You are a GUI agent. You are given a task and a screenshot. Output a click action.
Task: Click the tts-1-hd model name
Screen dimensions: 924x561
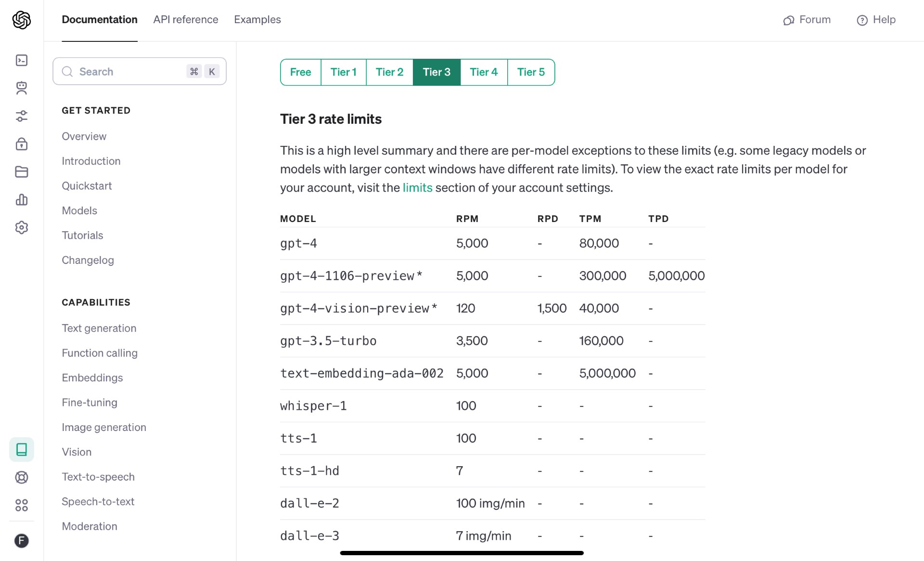tap(309, 471)
